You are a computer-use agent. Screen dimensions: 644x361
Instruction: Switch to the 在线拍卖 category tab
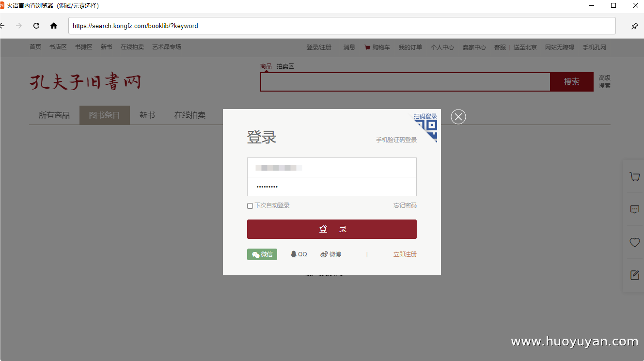[190, 115]
